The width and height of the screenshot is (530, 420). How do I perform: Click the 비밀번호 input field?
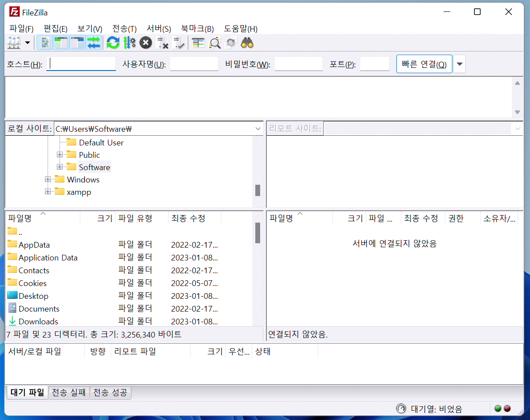point(299,64)
